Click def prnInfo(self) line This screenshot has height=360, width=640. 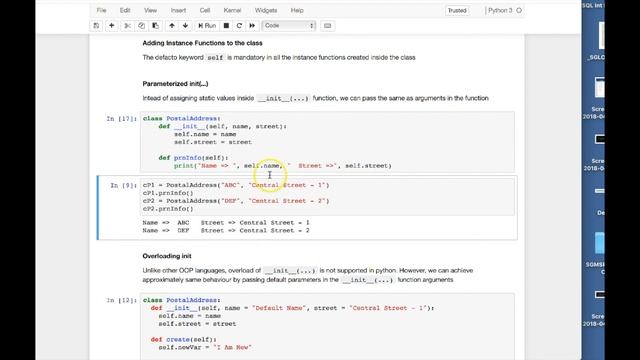coord(193,158)
